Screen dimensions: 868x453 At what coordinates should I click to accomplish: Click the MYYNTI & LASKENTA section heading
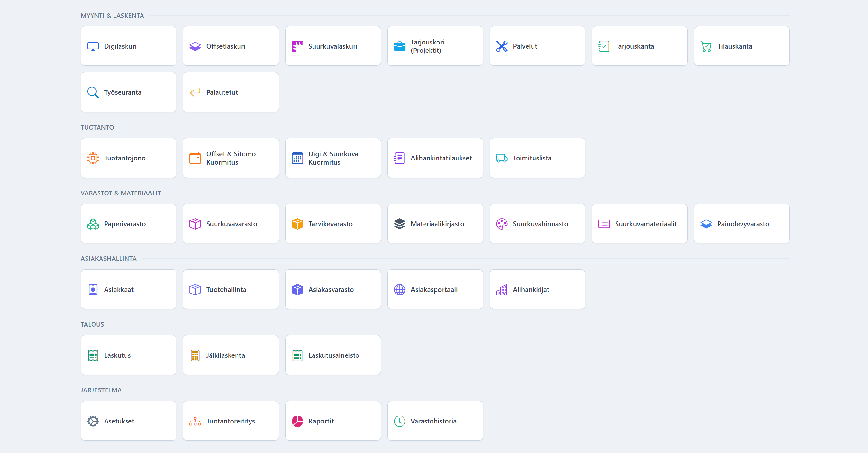(x=112, y=16)
